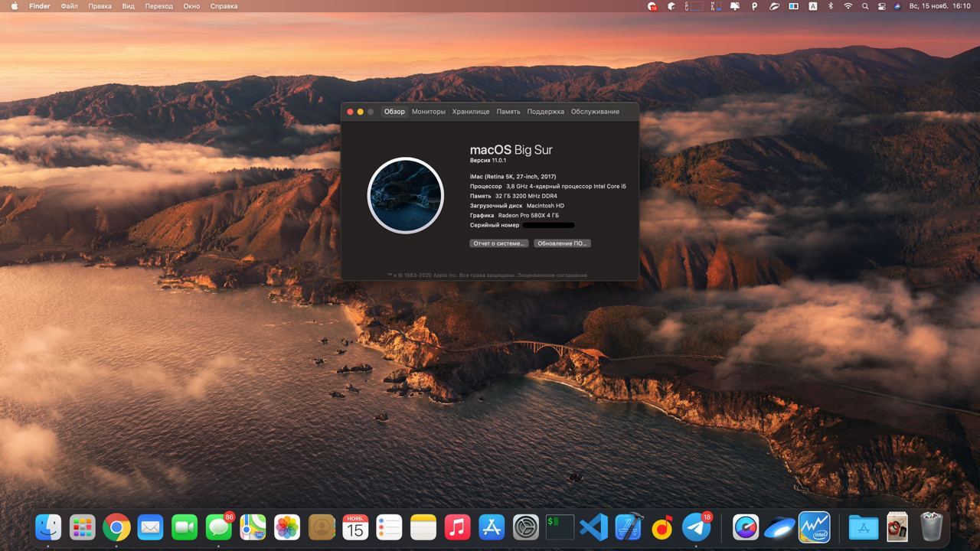Open Control Center in the menu bar
The width and height of the screenshot is (980, 551).
(x=881, y=6)
